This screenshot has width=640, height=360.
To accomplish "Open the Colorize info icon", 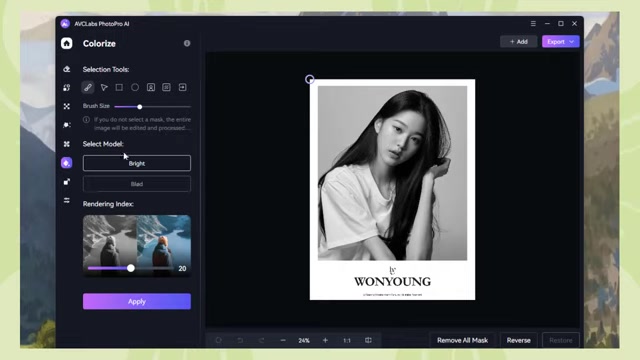I will (x=187, y=43).
